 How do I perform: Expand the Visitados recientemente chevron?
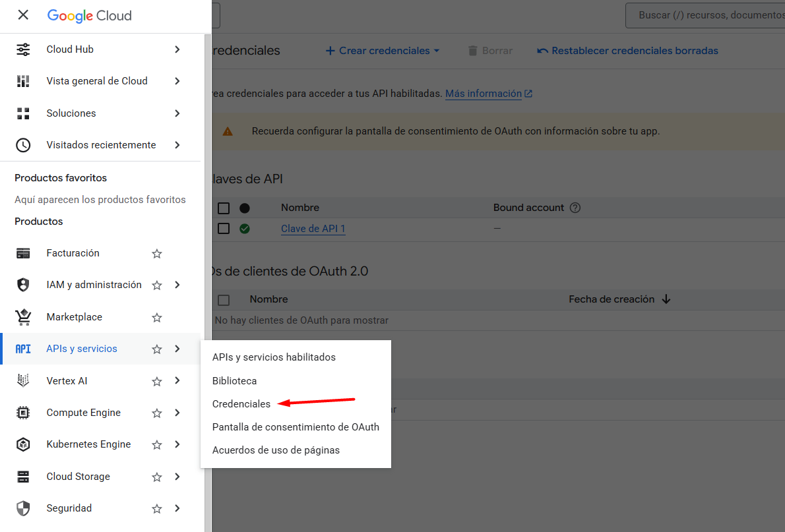[177, 145]
